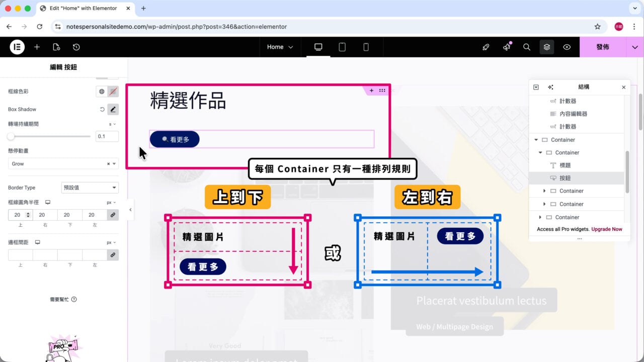Open px unit dropdown for 邊框間距
This screenshot has width=644, height=362.
(111, 242)
